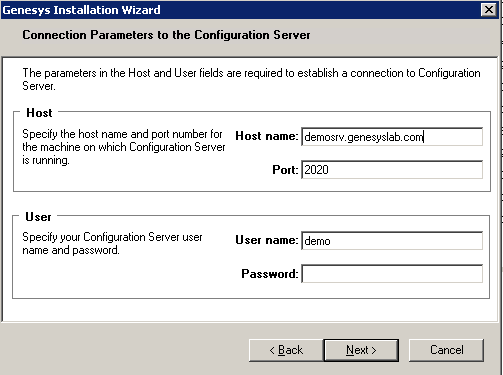Viewport: 503px width, 375px height.
Task: Click the 'User name:' label
Action: (267, 240)
